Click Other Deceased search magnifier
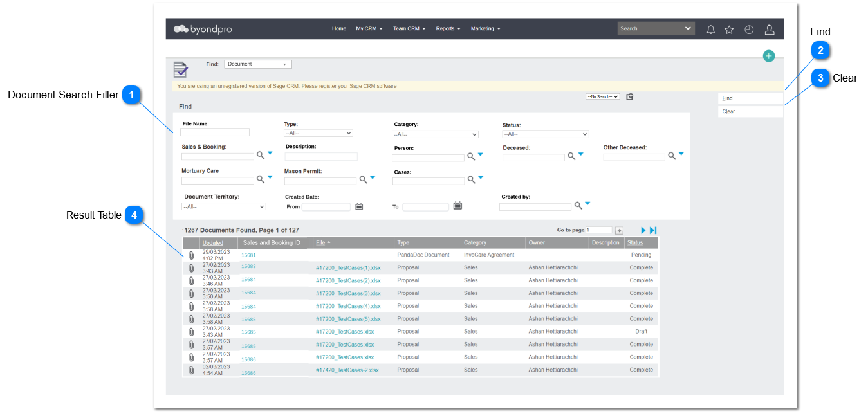 coord(672,156)
